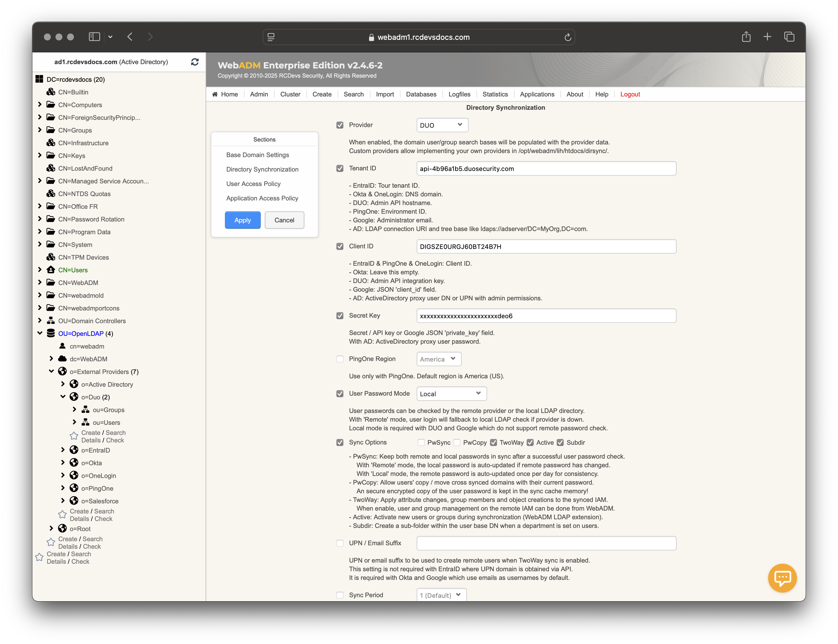
Task: Enable the PingOne Region checkbox
Action: tap(340, 359)
